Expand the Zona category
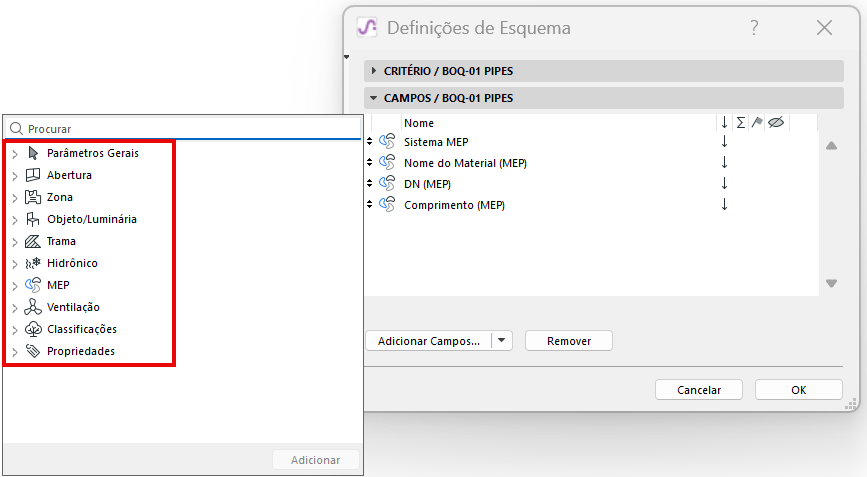The height and width of the screenshot is (477, 867). (x=15, y=198)
